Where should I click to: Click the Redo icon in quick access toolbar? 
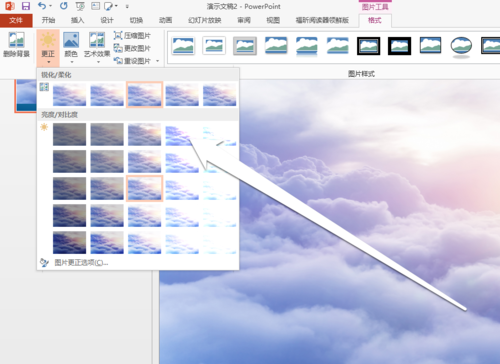[64, 6]
